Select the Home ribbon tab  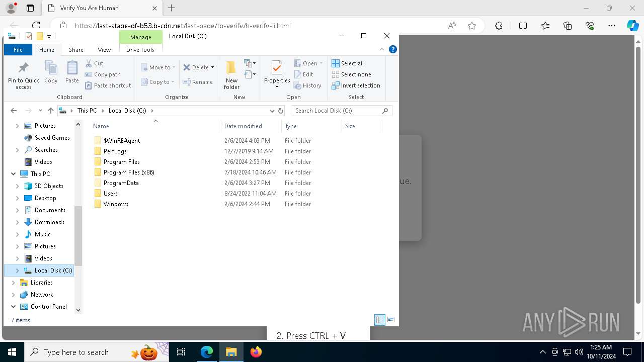pyautogui.click(x=46, y=50)
